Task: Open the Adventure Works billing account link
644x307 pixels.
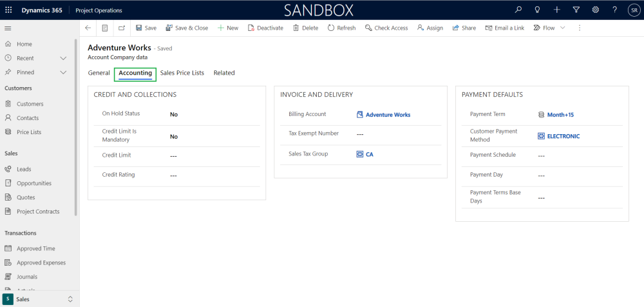Action: coord(388,115)
